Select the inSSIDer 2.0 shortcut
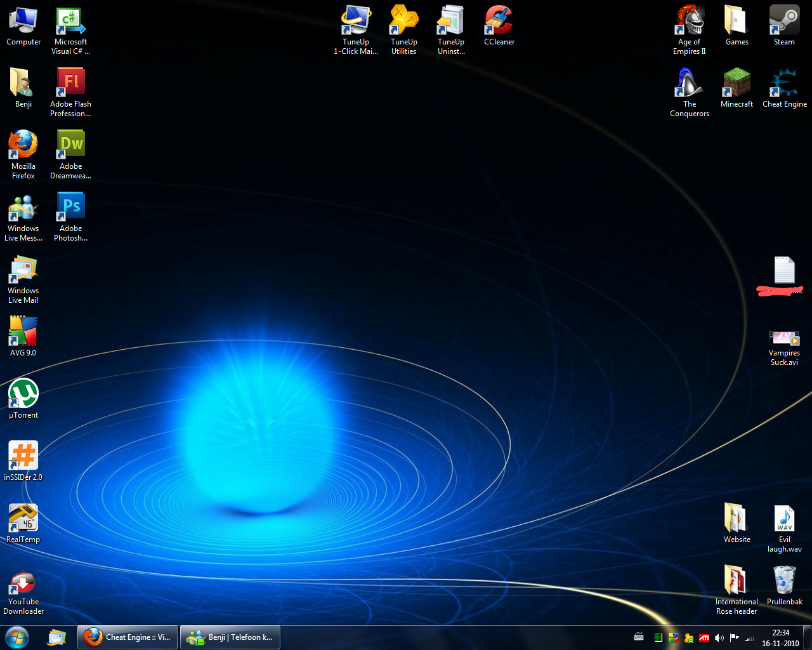 [x=23, y=457]
